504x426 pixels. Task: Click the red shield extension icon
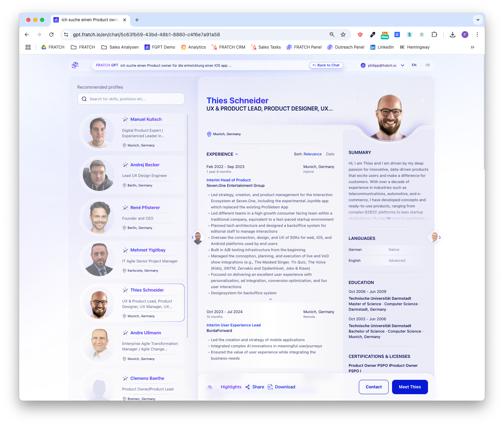tap(360, 35)
